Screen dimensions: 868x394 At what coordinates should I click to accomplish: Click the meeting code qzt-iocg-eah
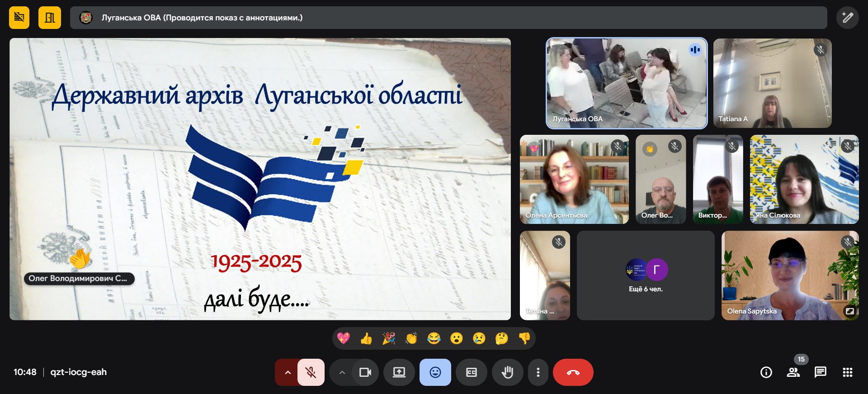(x=79, y=372)
